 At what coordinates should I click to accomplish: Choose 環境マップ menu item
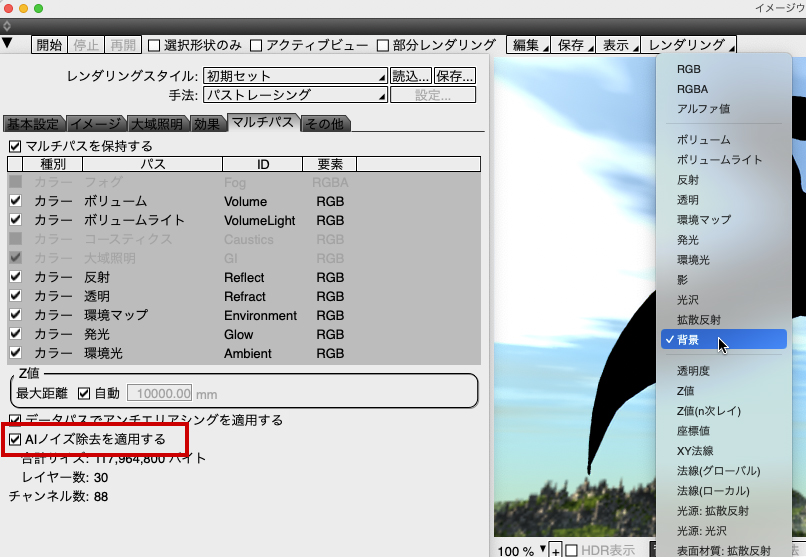click(x=724, y=220)
